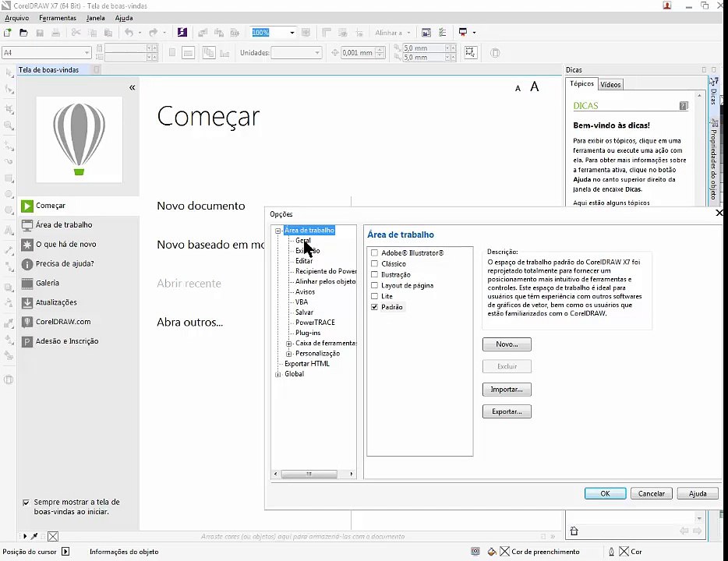Click the smaller A text size icon
The height and width of the screenshot is (561, 728).
(518, 89)
